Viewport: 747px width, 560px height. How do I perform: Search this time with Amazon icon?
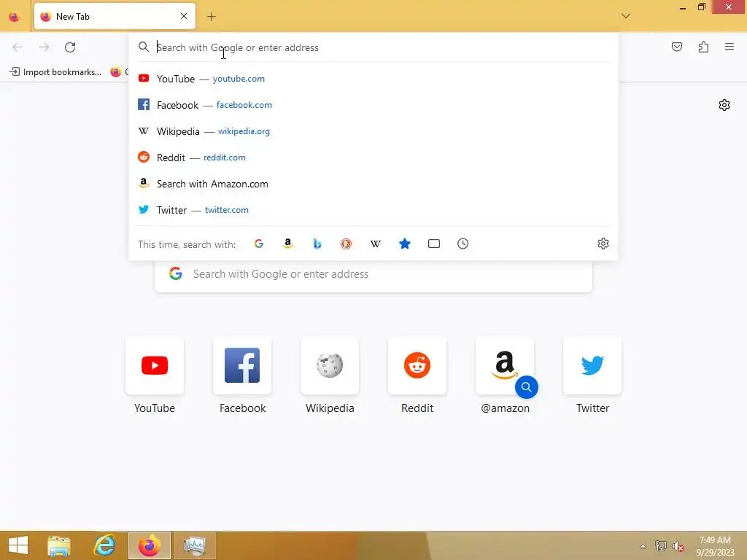coord(287,244)
